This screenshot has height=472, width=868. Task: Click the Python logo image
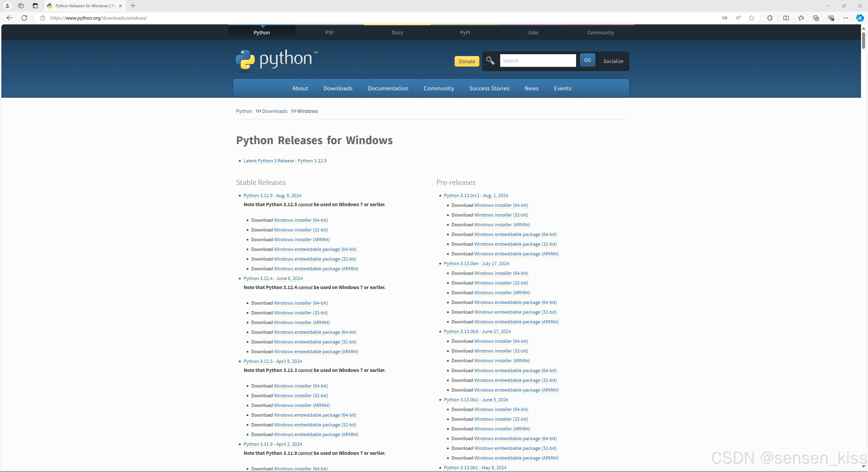[x=276, y=61]
